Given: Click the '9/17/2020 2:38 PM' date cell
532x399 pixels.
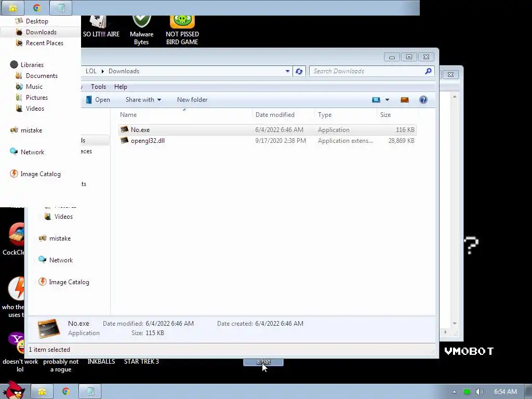Looking at the screenshot, I should click(281, 141).
